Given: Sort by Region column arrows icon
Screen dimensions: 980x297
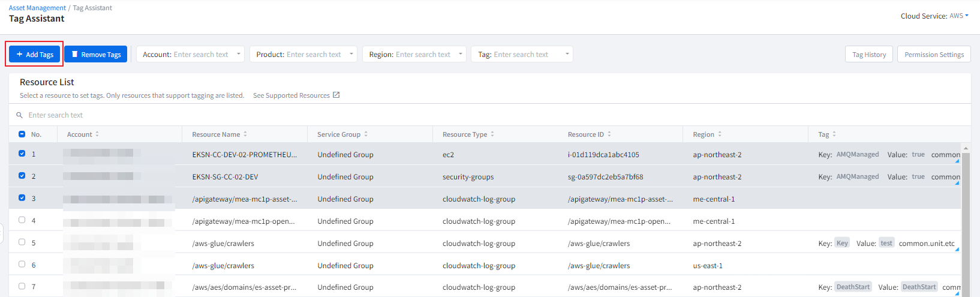Looking at the screenshot, I should (x=720, y=134).
